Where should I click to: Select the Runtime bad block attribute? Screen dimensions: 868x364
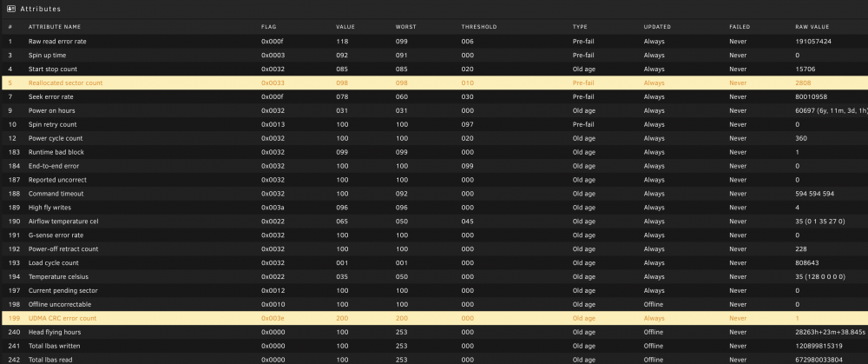click(x=56, y=152)
